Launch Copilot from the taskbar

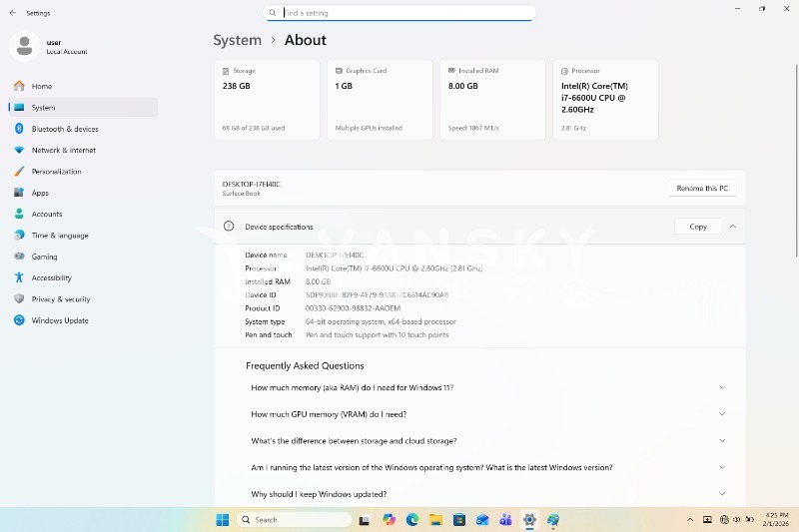(x=390, y=520)
